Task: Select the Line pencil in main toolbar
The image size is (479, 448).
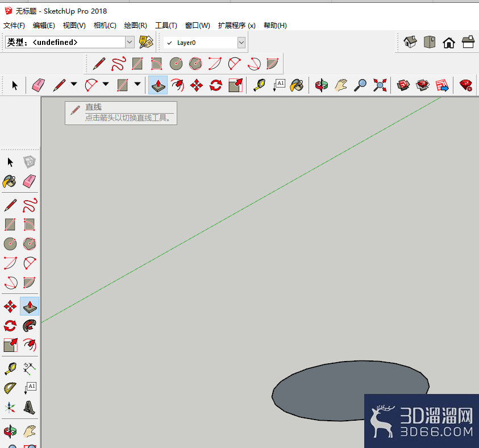Action: [x=59, y=85]
